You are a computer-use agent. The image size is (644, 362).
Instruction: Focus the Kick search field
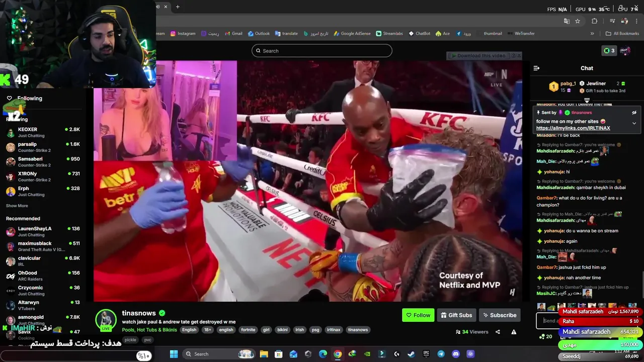coord(322,51)
